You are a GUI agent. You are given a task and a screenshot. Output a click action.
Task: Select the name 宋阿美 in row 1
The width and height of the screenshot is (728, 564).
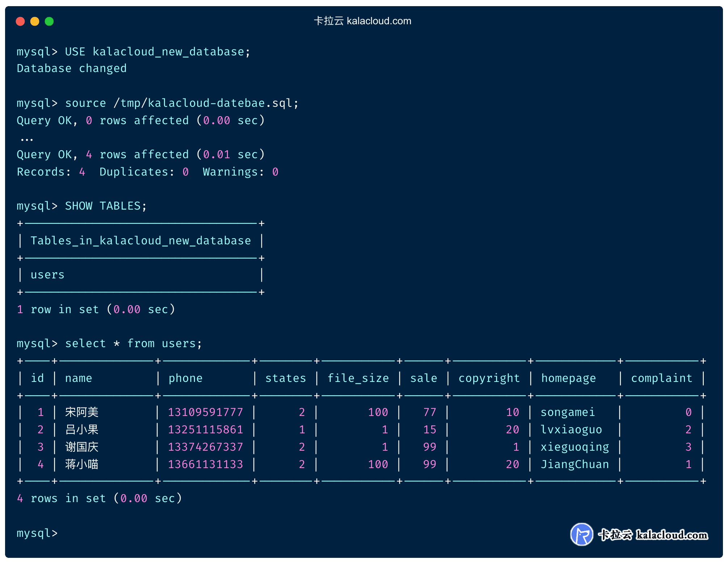[x=81, y=412]
